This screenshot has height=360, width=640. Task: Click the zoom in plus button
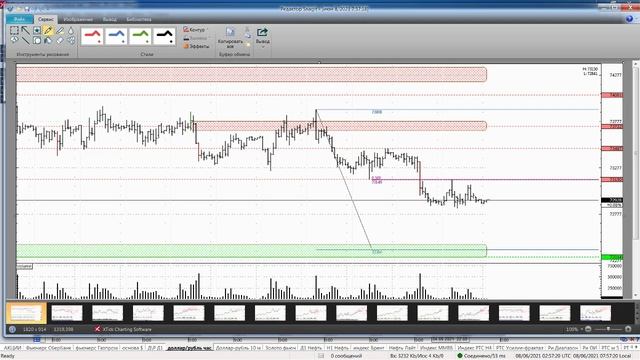[628, 329]
